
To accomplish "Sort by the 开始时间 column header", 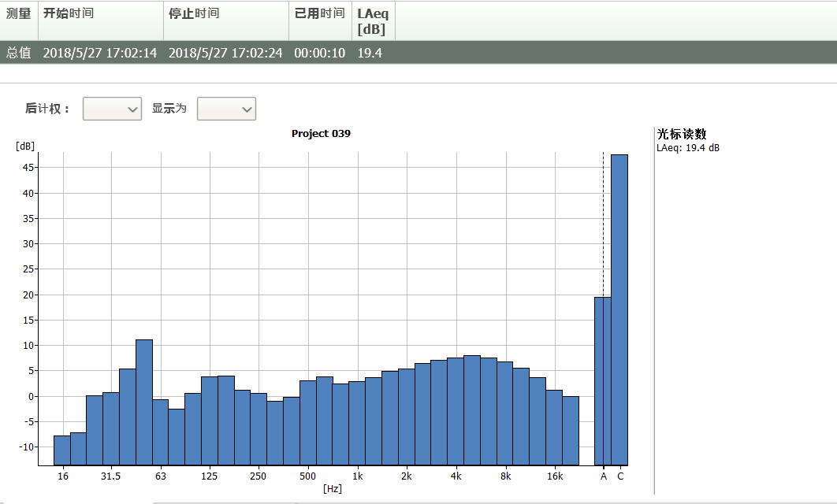I will 69,14.
